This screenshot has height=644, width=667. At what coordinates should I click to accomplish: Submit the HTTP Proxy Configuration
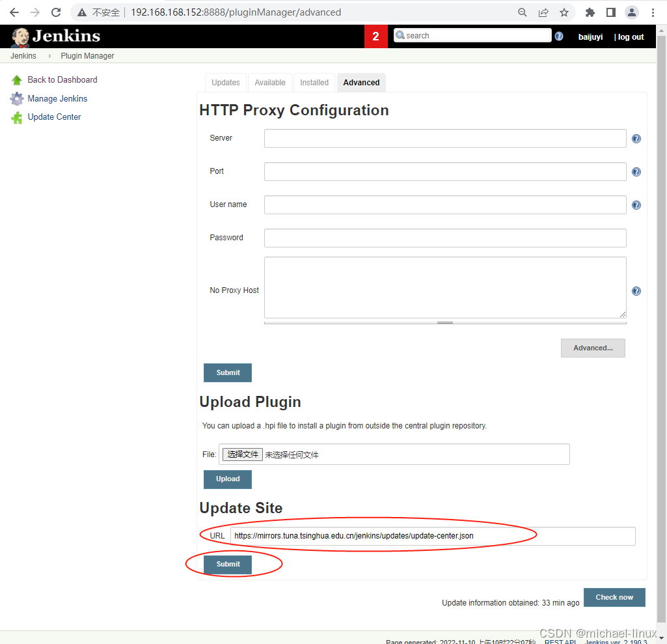228,373
